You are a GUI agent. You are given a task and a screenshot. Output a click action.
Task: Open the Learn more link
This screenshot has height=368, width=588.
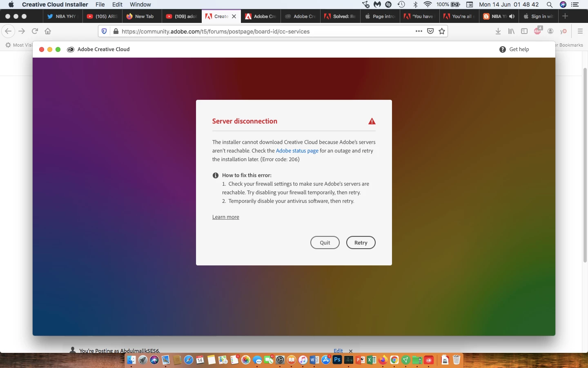[x=225, y=217]
